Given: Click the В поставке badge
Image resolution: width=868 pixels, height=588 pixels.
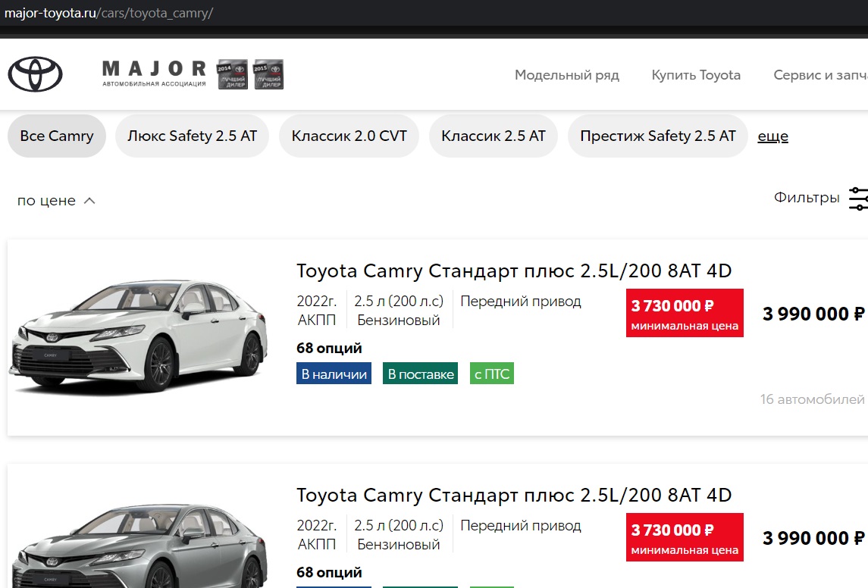Looking at the screenshot, I should [x=420, y=374].
